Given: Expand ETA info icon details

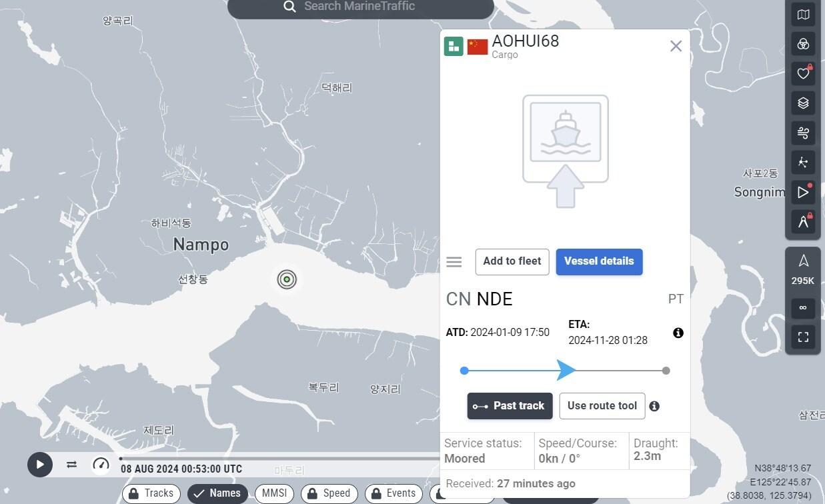Looking at the screenshot, I should [678, 333].
